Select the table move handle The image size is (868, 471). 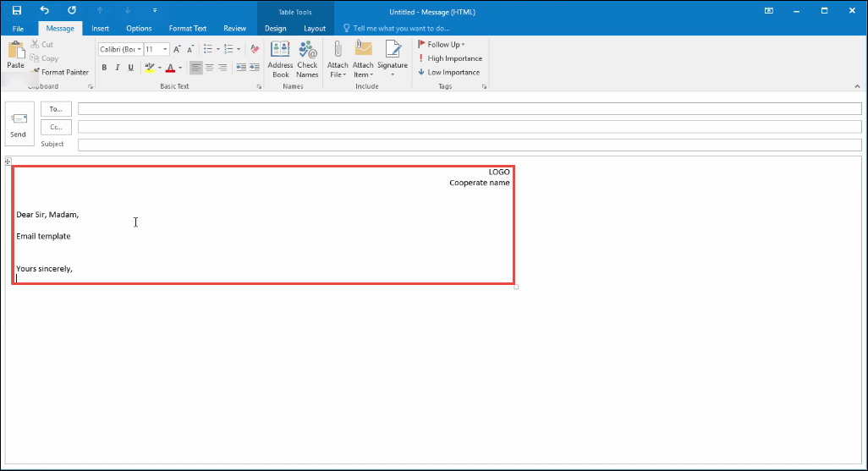pos(8,161)
